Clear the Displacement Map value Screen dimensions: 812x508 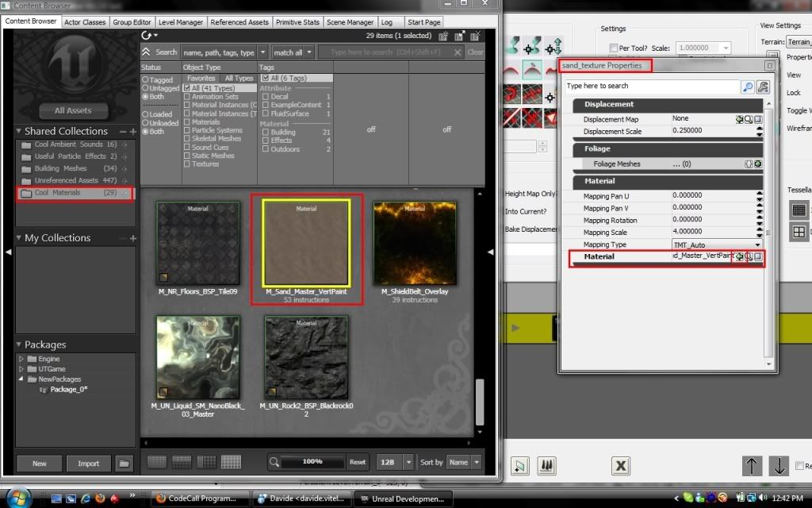pos(758,119)
